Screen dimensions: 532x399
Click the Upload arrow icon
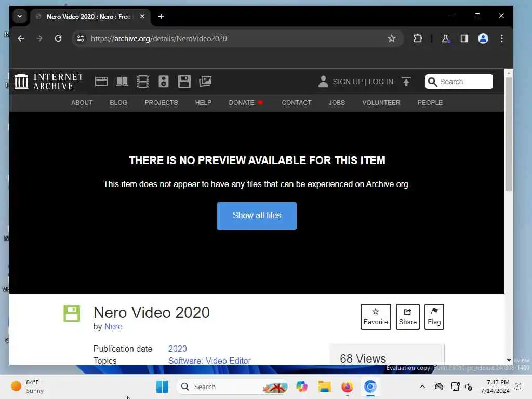(x=406, y=82)
